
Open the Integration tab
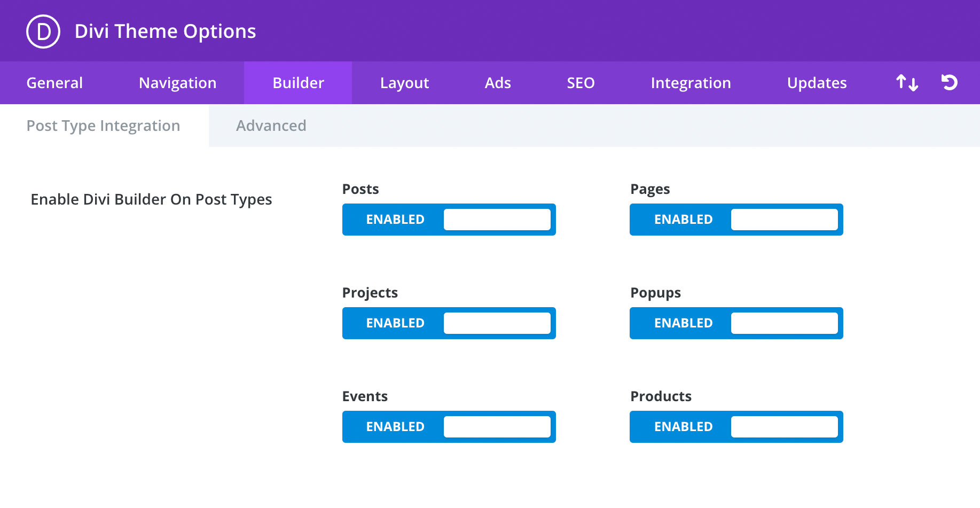coord(691,83)
